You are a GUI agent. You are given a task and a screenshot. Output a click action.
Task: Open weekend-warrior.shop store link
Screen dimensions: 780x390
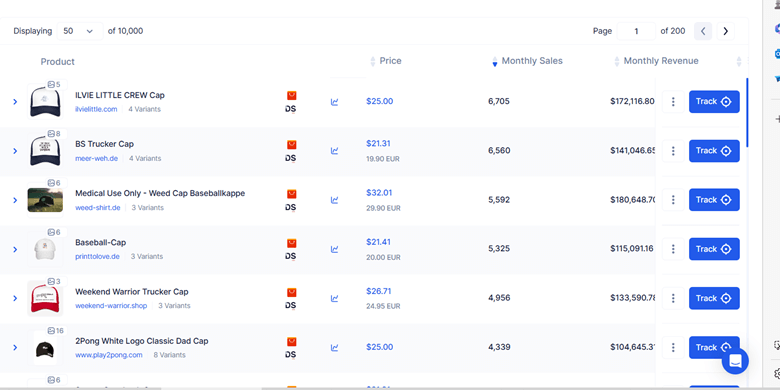pyautogui.click(x=111, y=306)
